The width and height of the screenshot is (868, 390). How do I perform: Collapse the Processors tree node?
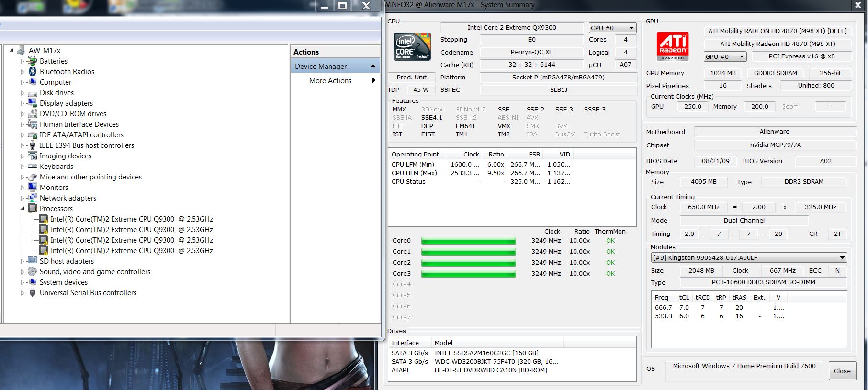[22, 209]
